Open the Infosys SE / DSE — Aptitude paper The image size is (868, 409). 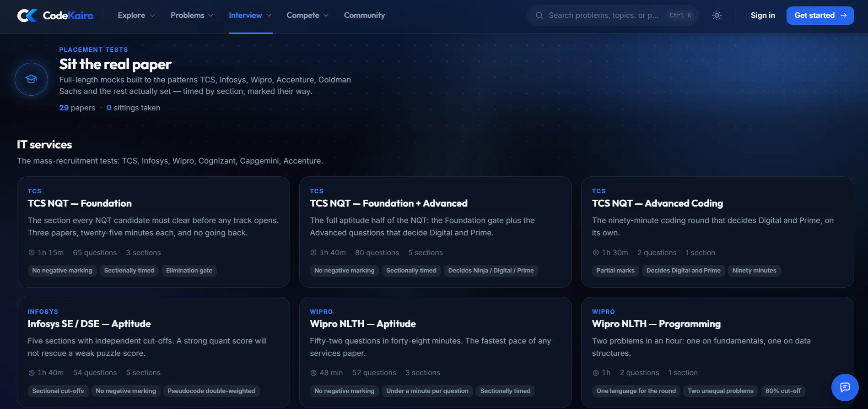click(x=153, y=352)
